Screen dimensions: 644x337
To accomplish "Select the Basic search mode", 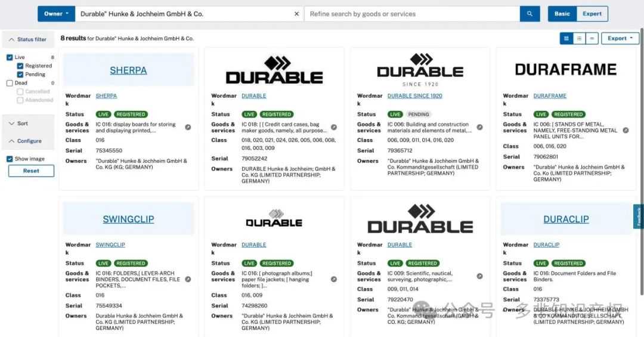I will tap(562, 14).
